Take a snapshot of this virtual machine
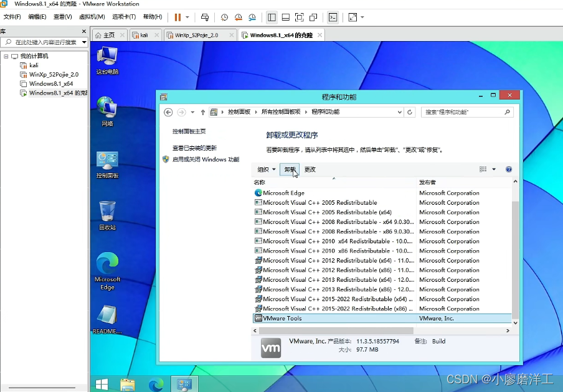 (x=224, y=17)
